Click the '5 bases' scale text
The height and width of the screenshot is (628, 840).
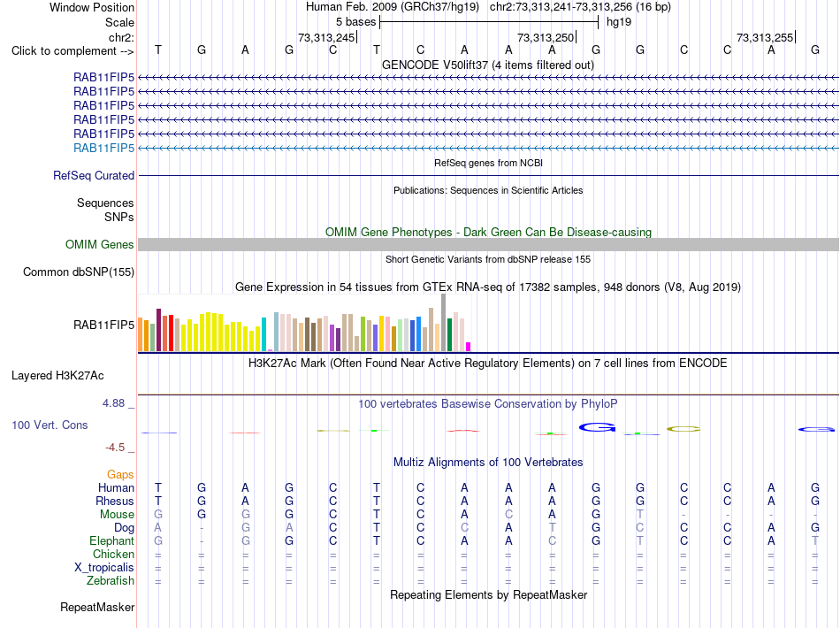[355, 22]
